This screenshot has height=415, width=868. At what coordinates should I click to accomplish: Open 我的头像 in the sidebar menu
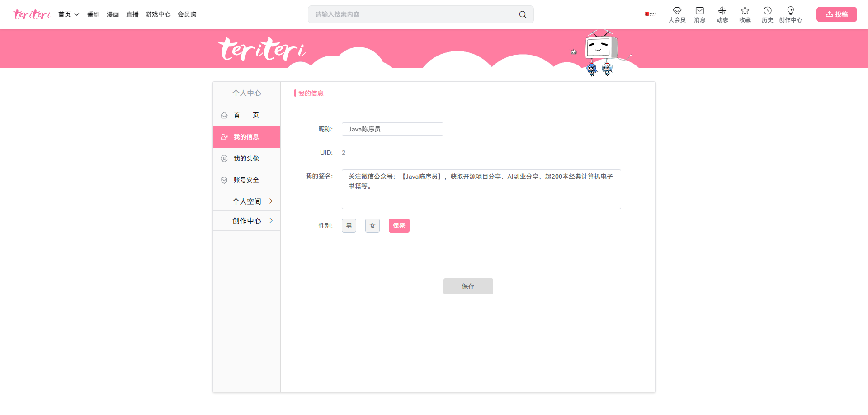click(247, 159)
